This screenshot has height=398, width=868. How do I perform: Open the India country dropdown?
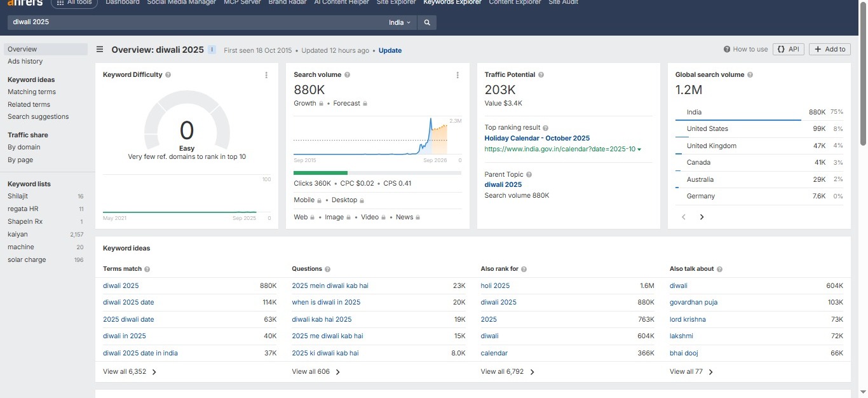(x=400, y=22)
